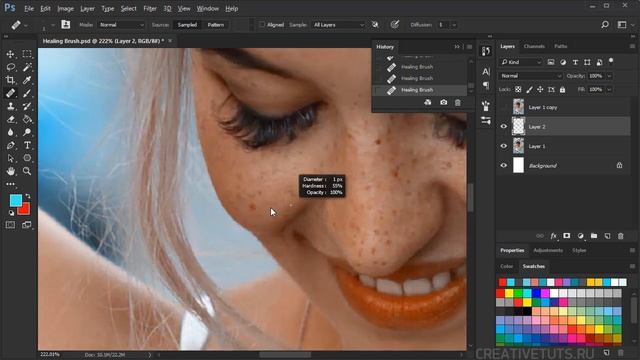Open the layer blend mode Normal dropdown
The height and width of the screenshot is (360, 640).
[x=530, y=76]
